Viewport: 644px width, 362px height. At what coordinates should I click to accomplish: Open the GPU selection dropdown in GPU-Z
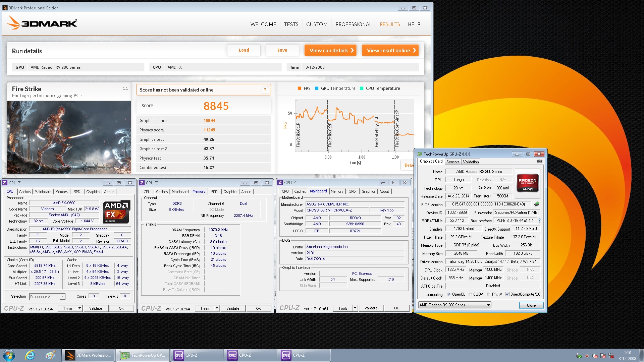click(x=454, y=305)
